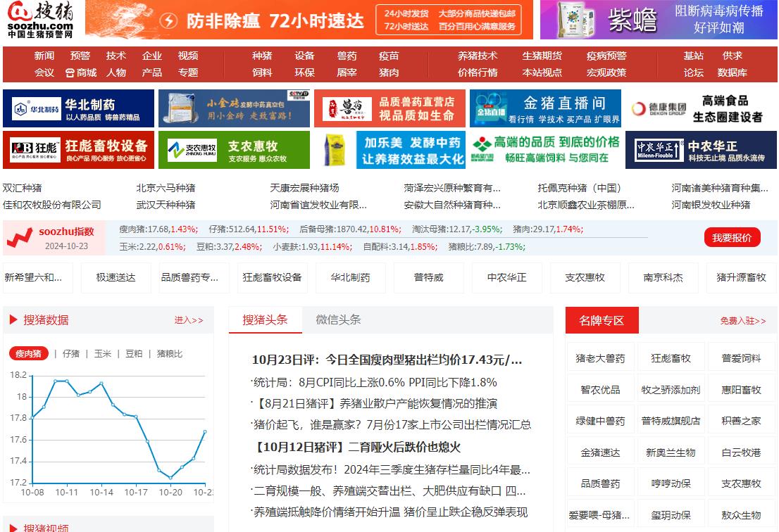This screenshot has height=532, width=779.
Task: Switch to the 微信头条 tab
Action: [x=338, y=319]
